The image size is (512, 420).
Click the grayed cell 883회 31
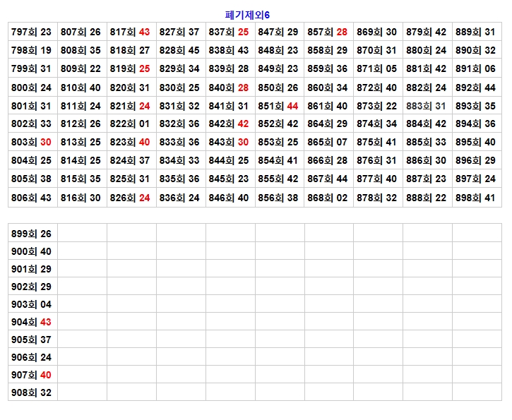pos(427,106)
